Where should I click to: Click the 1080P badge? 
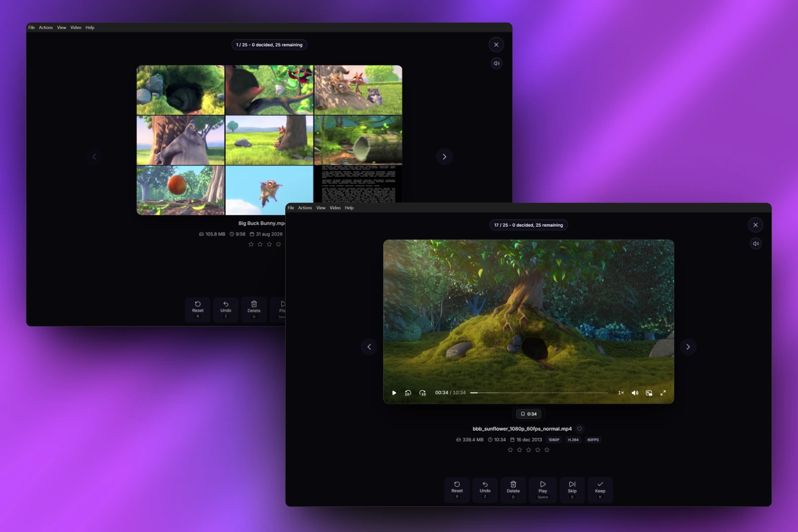554,440
